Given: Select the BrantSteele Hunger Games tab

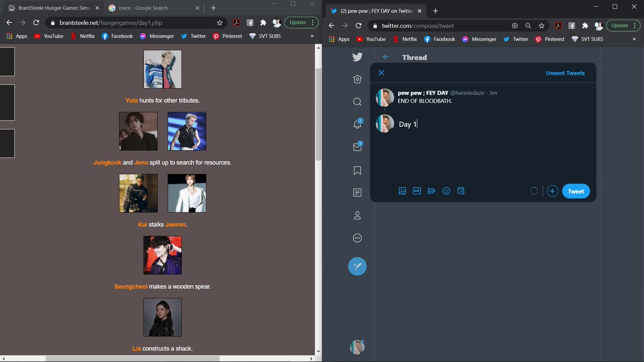Looking at the screenshot, I should click(53, 8).
